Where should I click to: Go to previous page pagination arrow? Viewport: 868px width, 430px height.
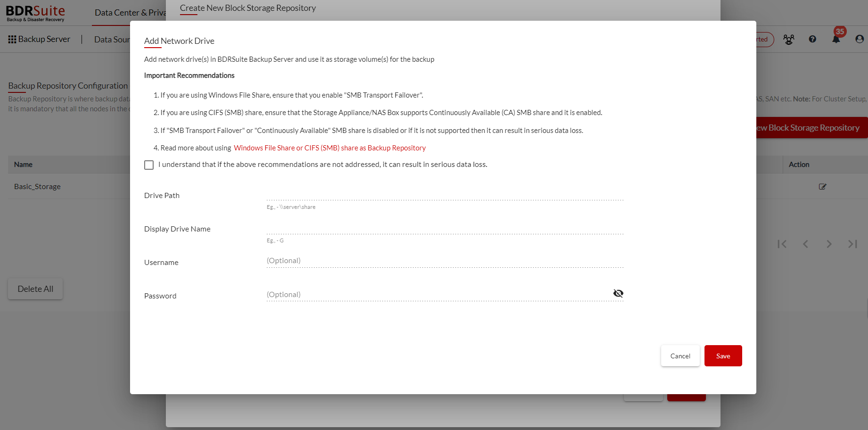[x=805, y=244]
